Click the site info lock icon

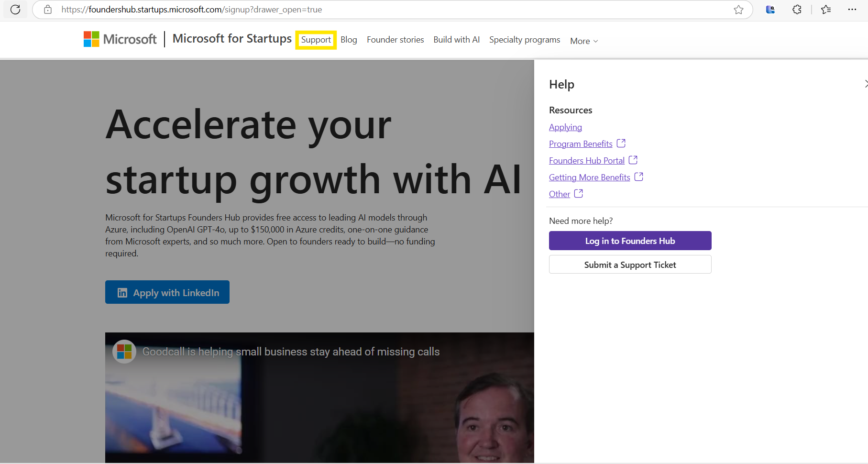coord(48,10)
